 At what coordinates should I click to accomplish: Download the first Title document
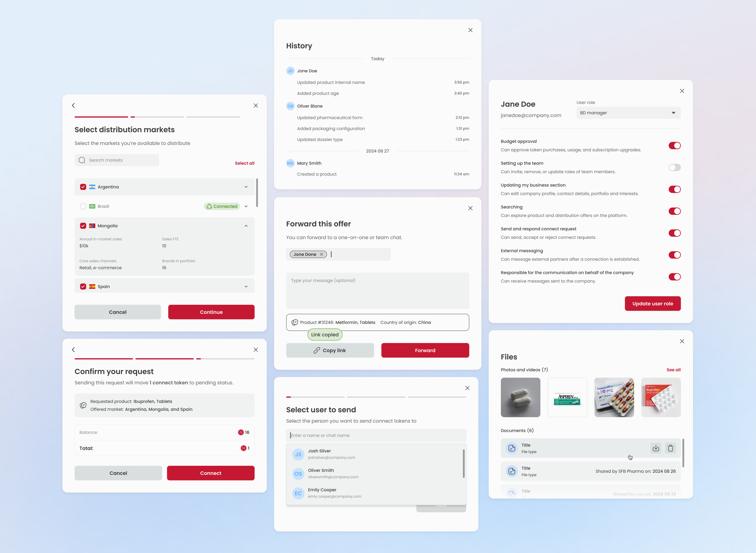pyautogui.click(x=656, y=448)
